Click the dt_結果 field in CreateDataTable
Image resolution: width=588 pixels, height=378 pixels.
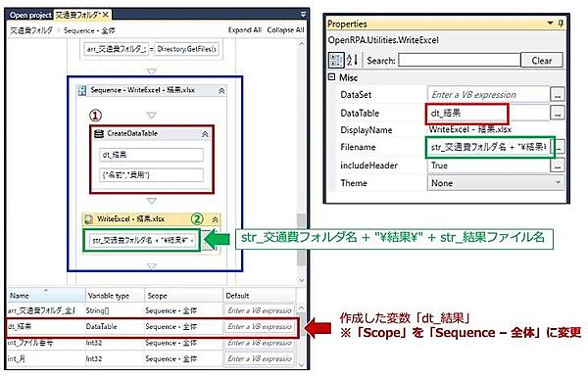[152, 155]
